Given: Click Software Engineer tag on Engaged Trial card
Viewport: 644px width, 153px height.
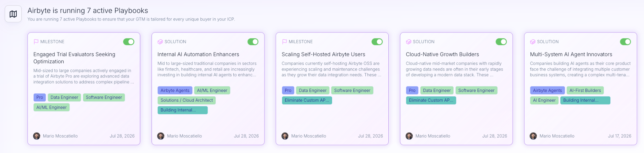Looking at the screenshot, I should 104,97.
